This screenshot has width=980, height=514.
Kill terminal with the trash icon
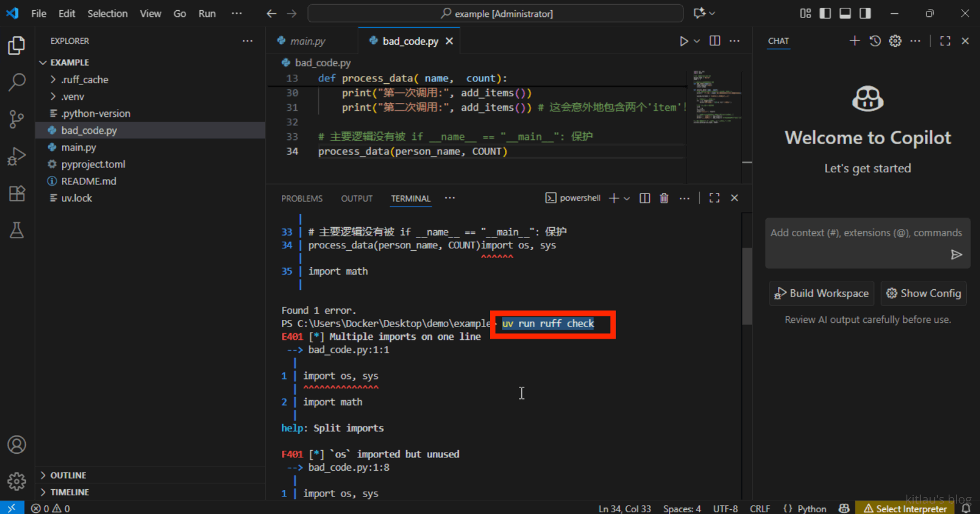(664, 198)
